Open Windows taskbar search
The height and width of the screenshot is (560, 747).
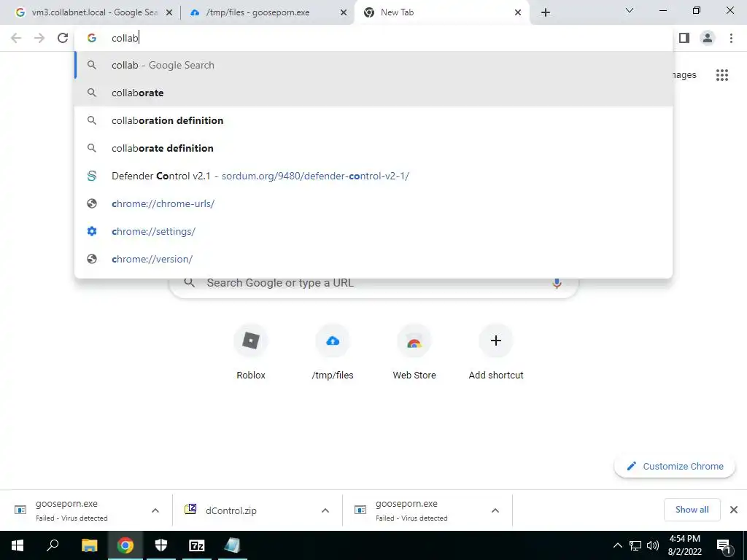point(53,545)
